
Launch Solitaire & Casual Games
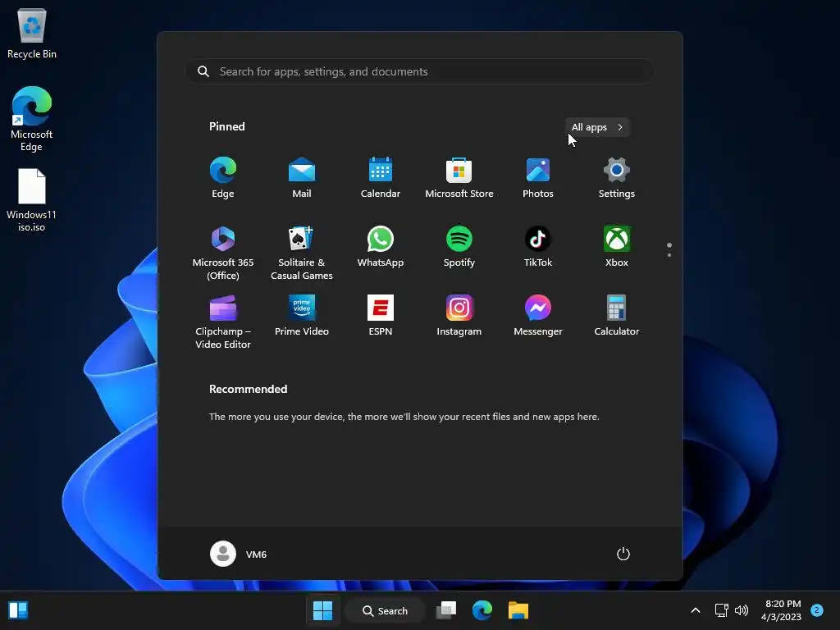coord(302,253)
